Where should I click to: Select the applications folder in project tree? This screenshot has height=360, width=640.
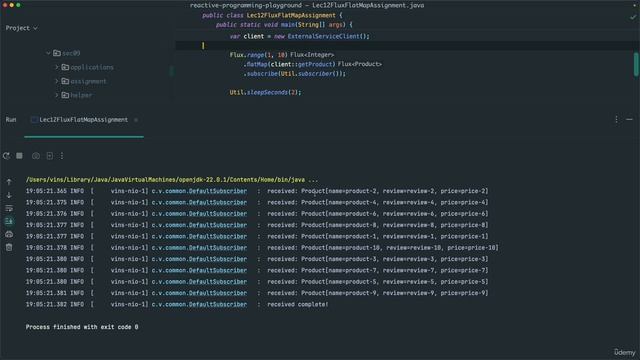(x=88, y=67)
